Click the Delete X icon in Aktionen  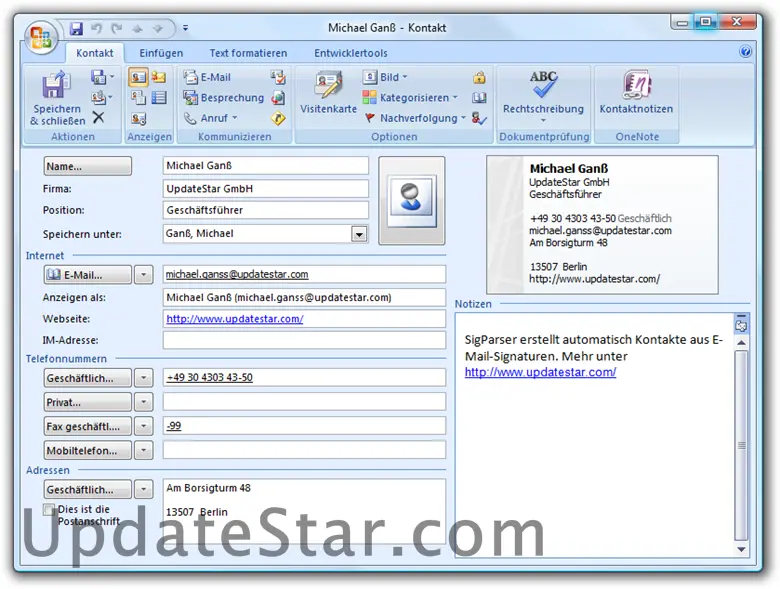(x=98, y=117)
